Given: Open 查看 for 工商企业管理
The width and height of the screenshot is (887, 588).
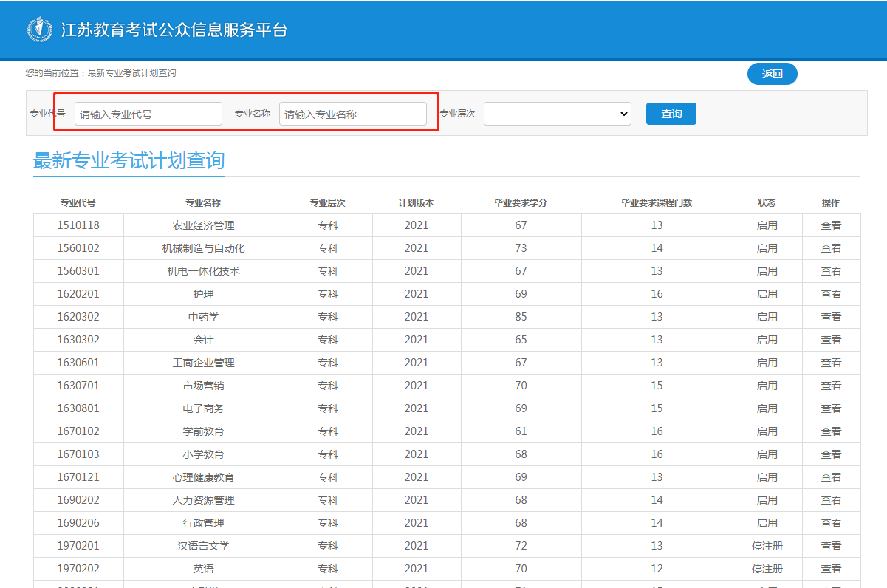Looking at the screenshot, I should (831, 363).
